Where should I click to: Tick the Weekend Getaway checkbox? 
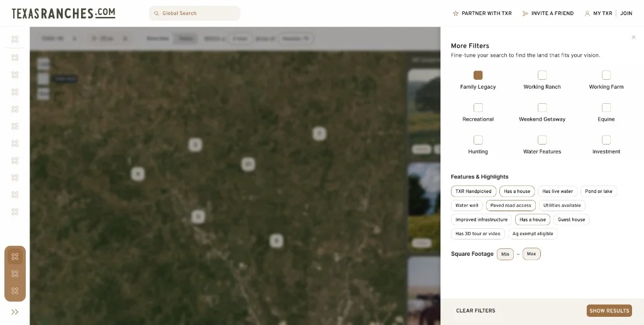pos(542,107)
